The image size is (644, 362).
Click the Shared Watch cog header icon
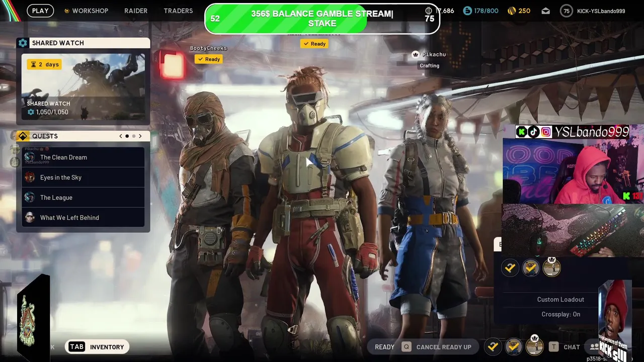click(23, 43)
